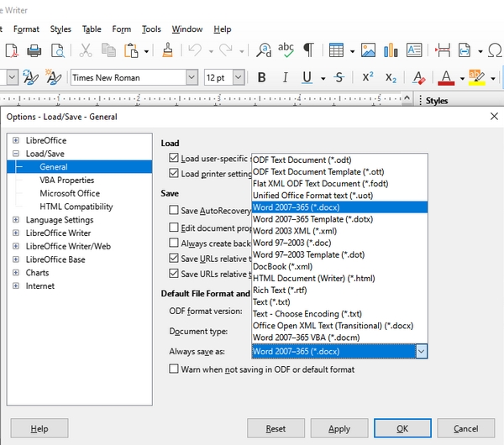The height and width of the screenshot is (445, 504).
Task: Click the Clear Direct Formatting icon
Action: tap(419, 77)
